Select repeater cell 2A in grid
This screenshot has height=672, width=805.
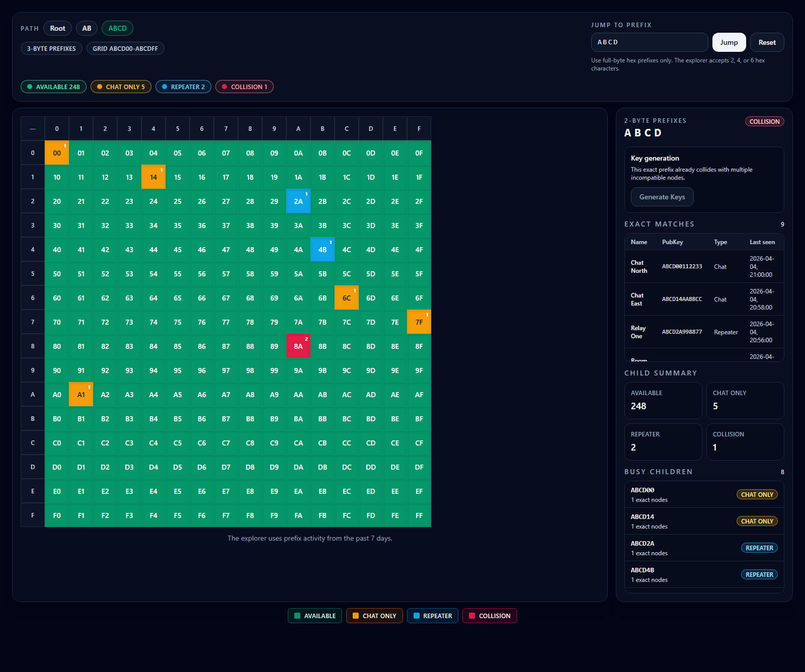298,201
